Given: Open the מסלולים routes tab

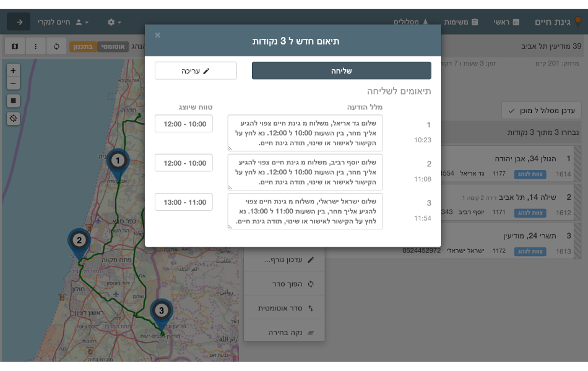Looking at the screenshot, I should pyautogui.click(x=410, y=22).
